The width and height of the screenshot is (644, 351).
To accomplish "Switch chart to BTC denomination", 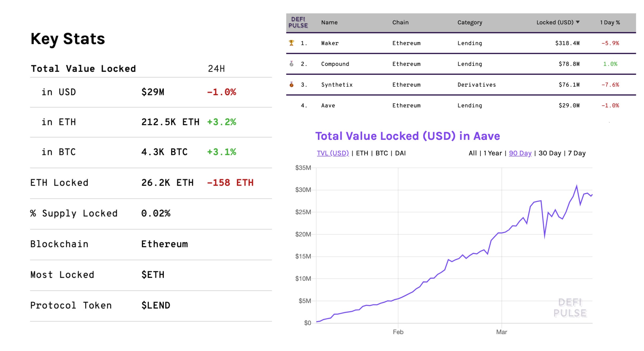I will pos(381,153).
